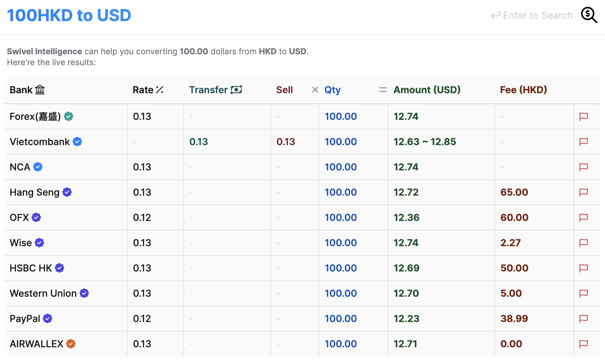Flag the Hang Seng row
Image resolution: width=605 pixels, height=364 pixels.
click(x=583, y=192)
